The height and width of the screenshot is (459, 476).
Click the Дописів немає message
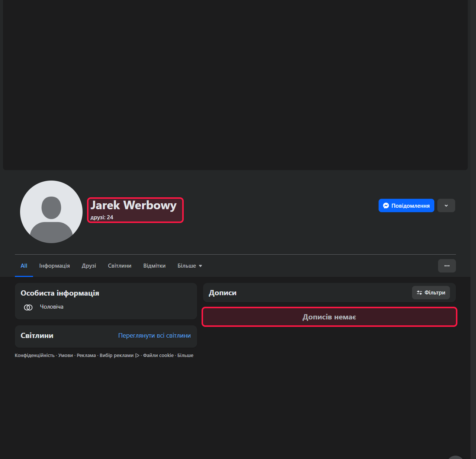point(329,317)
